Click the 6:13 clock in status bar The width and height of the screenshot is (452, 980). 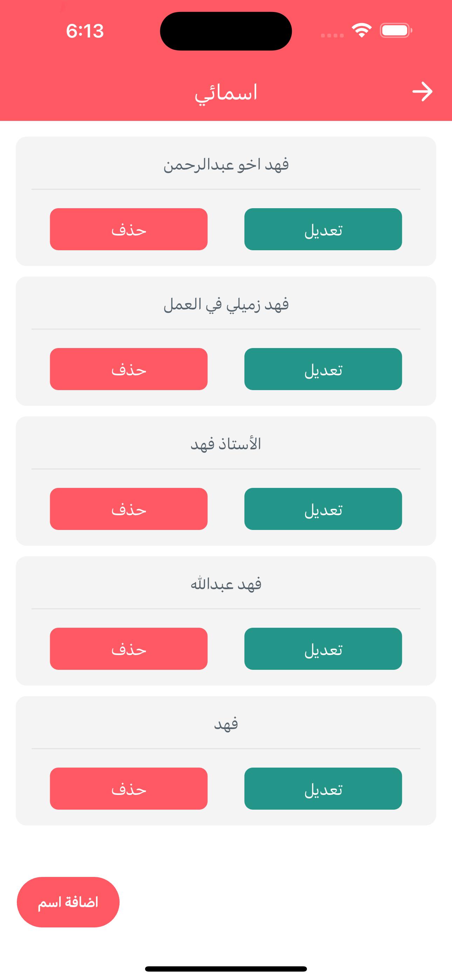(85, 31)
